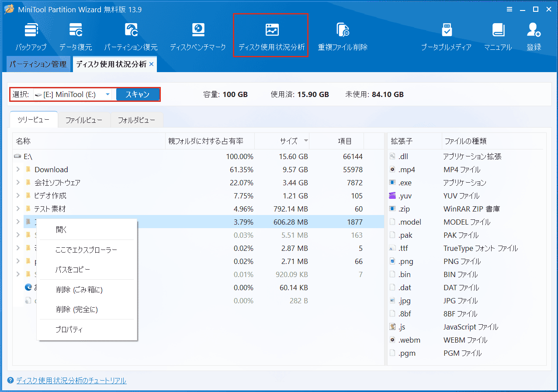Start the ディスクベンチマーク tool

pos(198,37)
